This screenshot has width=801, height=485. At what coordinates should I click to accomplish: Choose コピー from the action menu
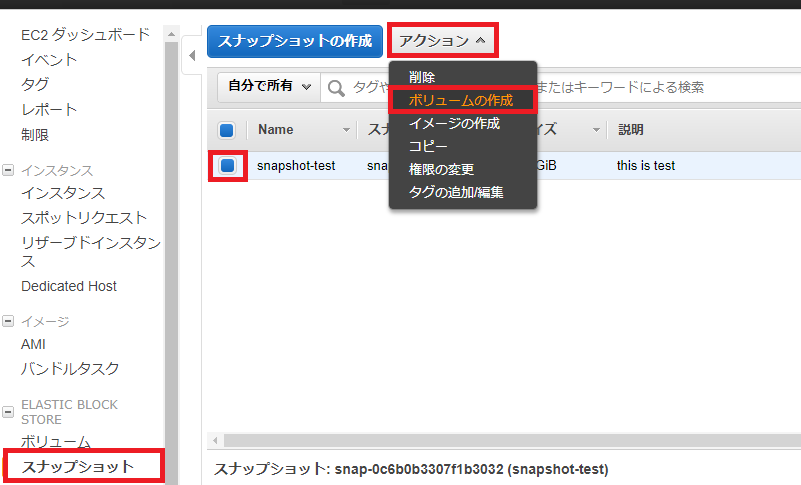tap(428, 146)
